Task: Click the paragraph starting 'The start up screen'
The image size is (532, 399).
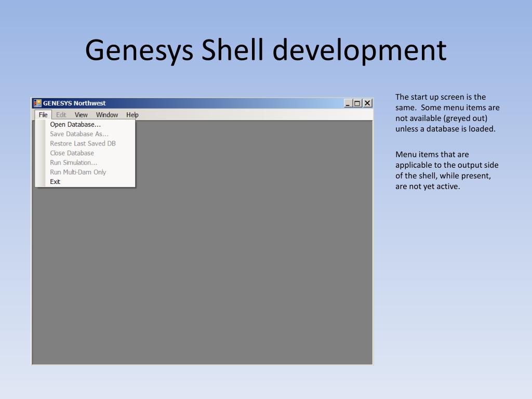Action: click(447, 113)
